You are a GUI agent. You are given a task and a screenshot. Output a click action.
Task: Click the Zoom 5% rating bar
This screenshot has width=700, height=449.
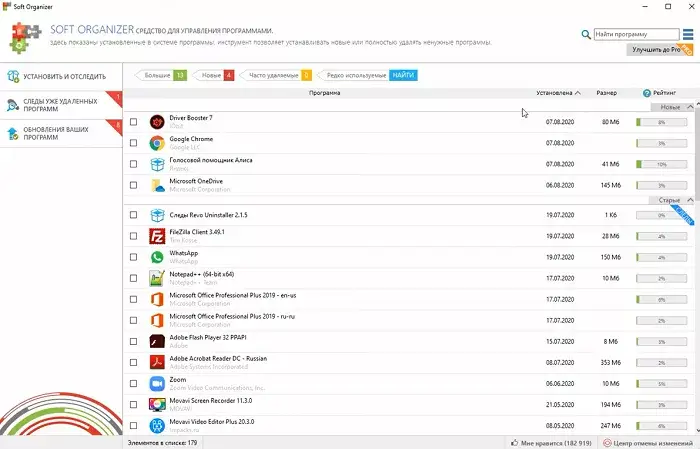point(662,383)
